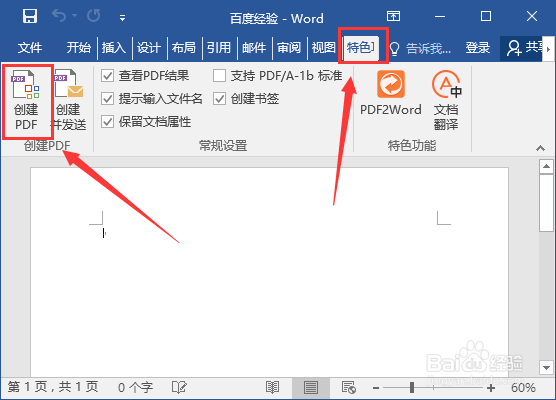Open the 文档翻译 translation tool
This screenshot has width=556, height=400.
[x=446, y=100]
